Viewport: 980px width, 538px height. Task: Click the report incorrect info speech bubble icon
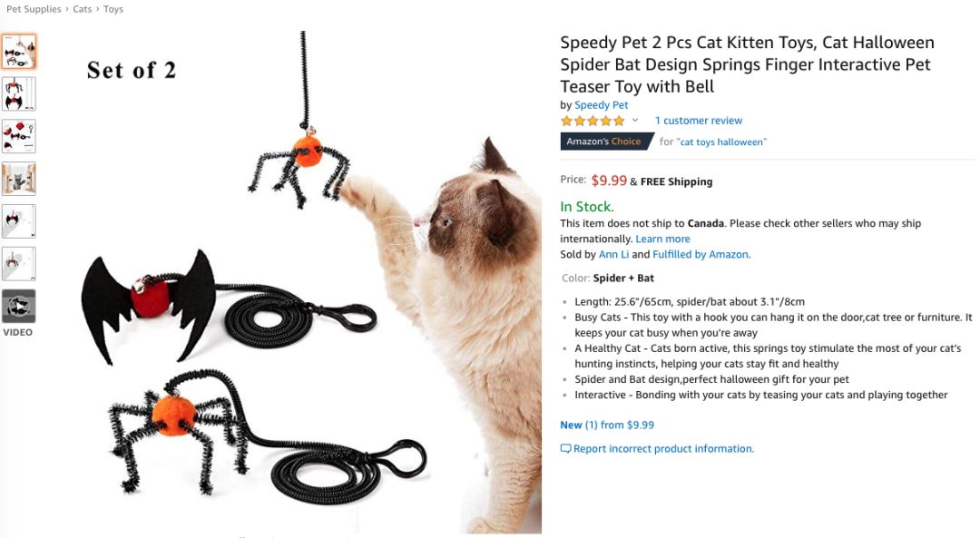coord(565,449)
